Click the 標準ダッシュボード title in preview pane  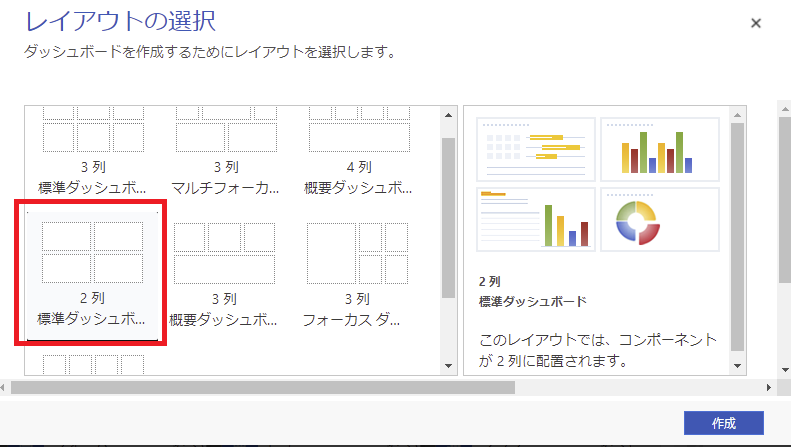(533, 302)
